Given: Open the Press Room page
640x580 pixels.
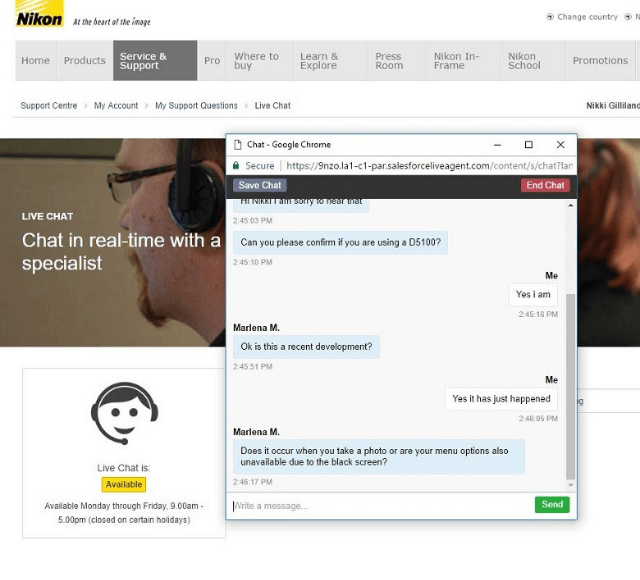Looking at the screenshot, I should click(x=397, y=60).
